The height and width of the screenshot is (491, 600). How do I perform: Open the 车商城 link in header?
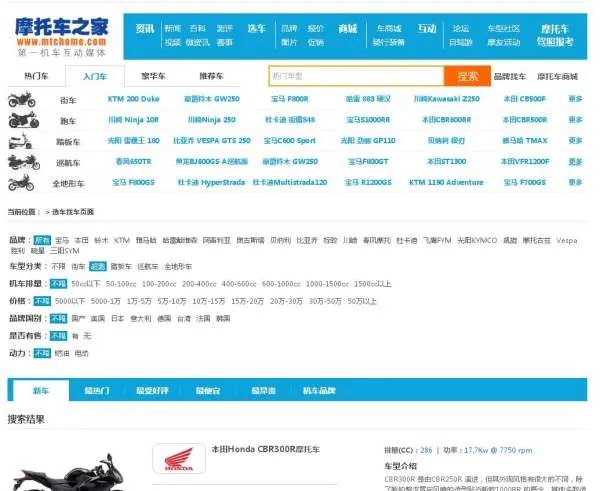(389, 28)
